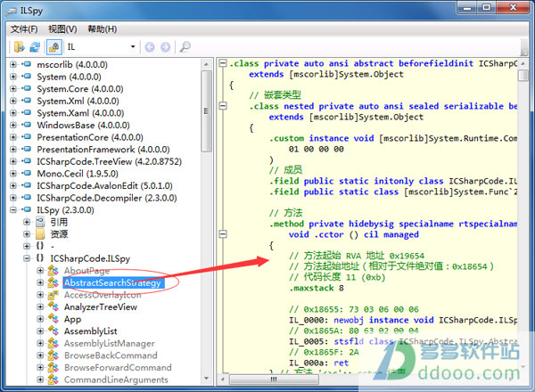Expand the AboutPage class node

coord(40,271)
